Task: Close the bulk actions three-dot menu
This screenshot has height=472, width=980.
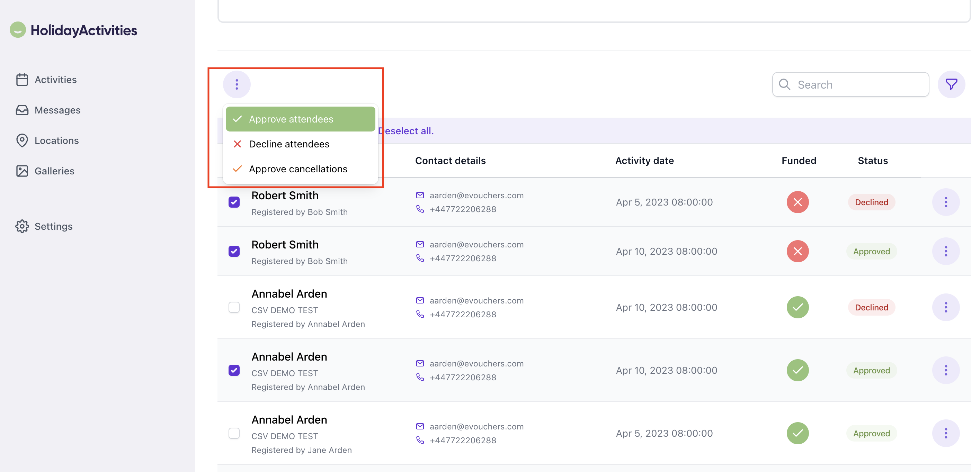Action: click(x=237, y=84)
